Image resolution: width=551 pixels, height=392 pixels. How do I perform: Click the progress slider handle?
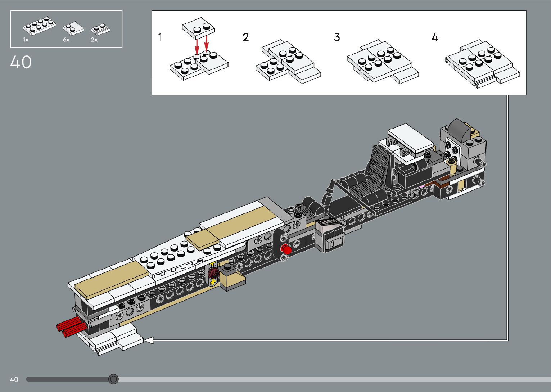point(113,379)
